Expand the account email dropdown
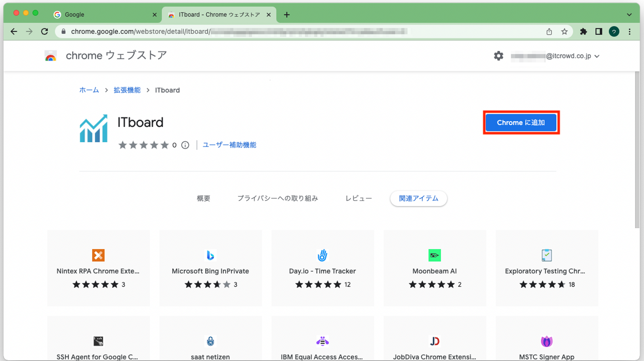The height and width of the screenshot is (361, 644). tap(597, 56)
